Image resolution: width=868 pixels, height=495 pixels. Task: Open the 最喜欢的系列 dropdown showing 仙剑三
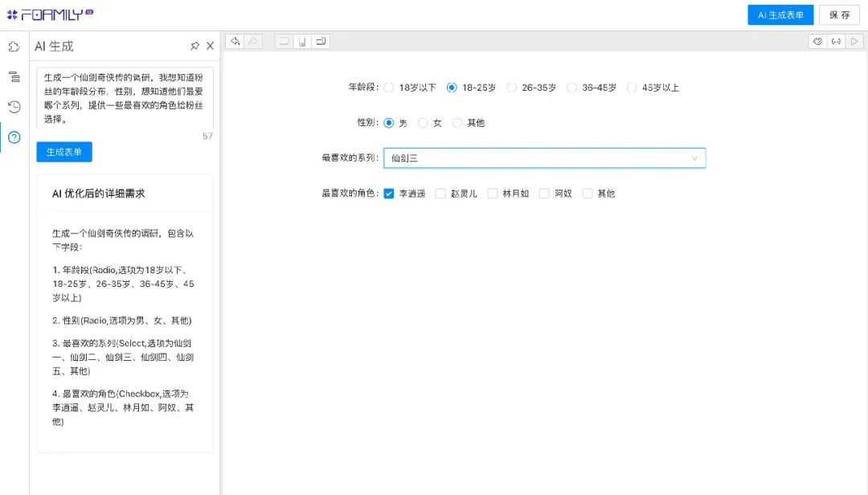pyautogui.click(x=545, y=157)
